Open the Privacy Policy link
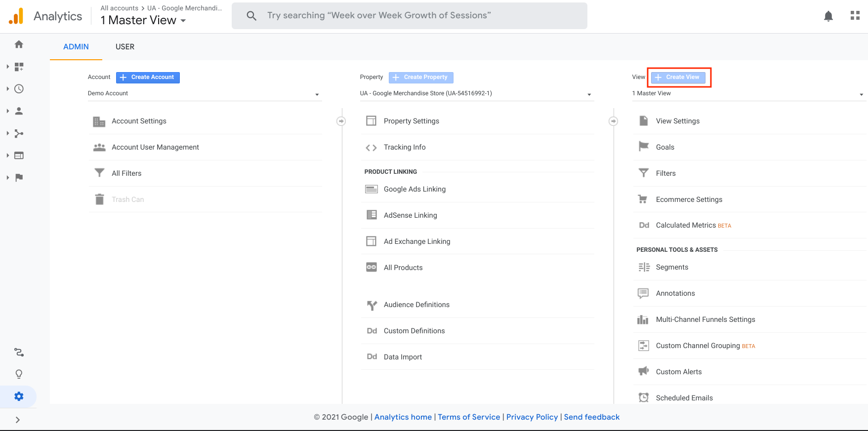868x431 pixels. point(532,417)
